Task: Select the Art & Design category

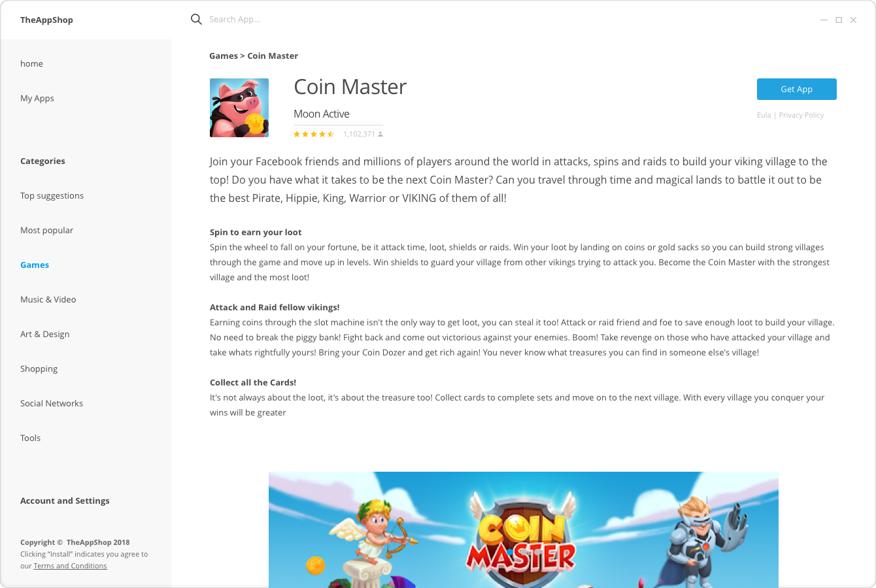Action: coord(45,334)
